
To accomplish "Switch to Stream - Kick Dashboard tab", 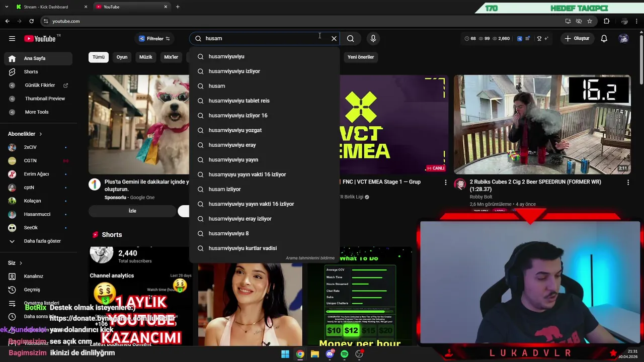I will coord(50,7).
